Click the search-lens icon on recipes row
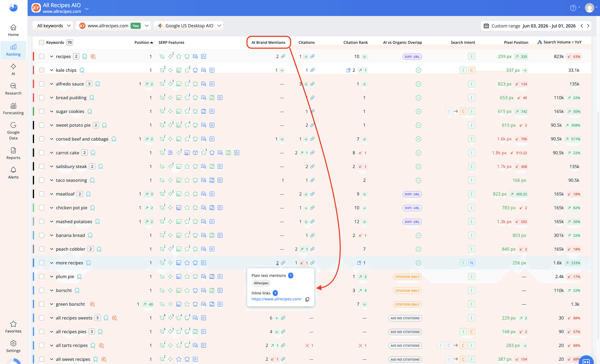600x364 pixels. pyautogui.click(x=93, y=56)
